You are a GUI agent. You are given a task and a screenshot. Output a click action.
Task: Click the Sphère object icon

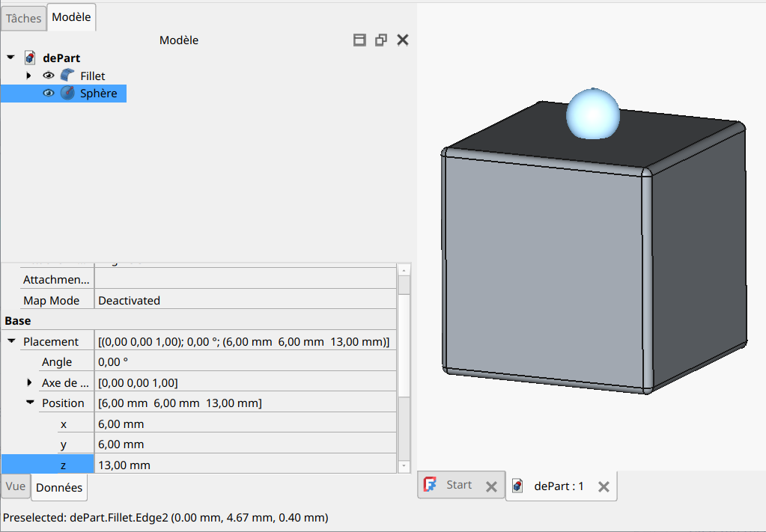(x=67, y=94)
